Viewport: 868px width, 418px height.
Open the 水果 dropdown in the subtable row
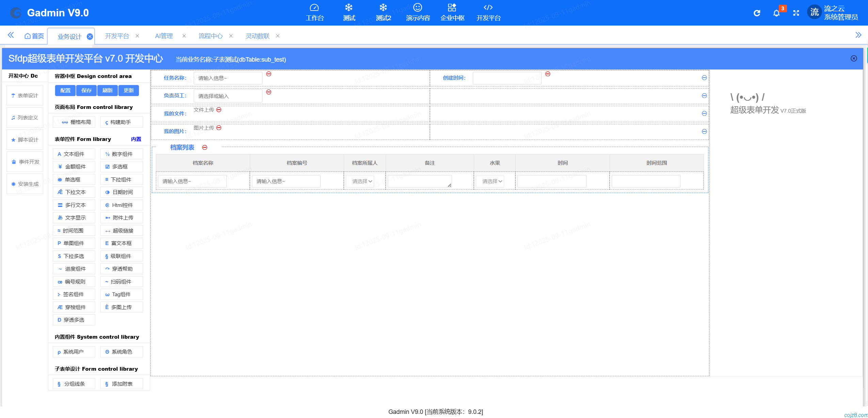point(489,181)
